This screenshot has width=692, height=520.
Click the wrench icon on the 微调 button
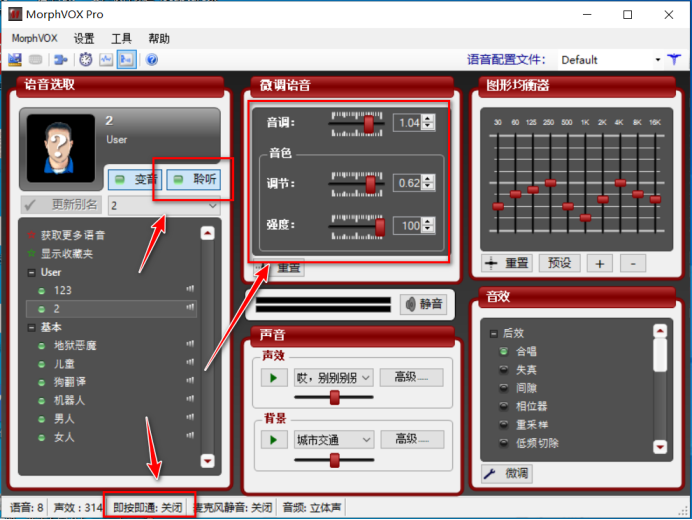490,474
